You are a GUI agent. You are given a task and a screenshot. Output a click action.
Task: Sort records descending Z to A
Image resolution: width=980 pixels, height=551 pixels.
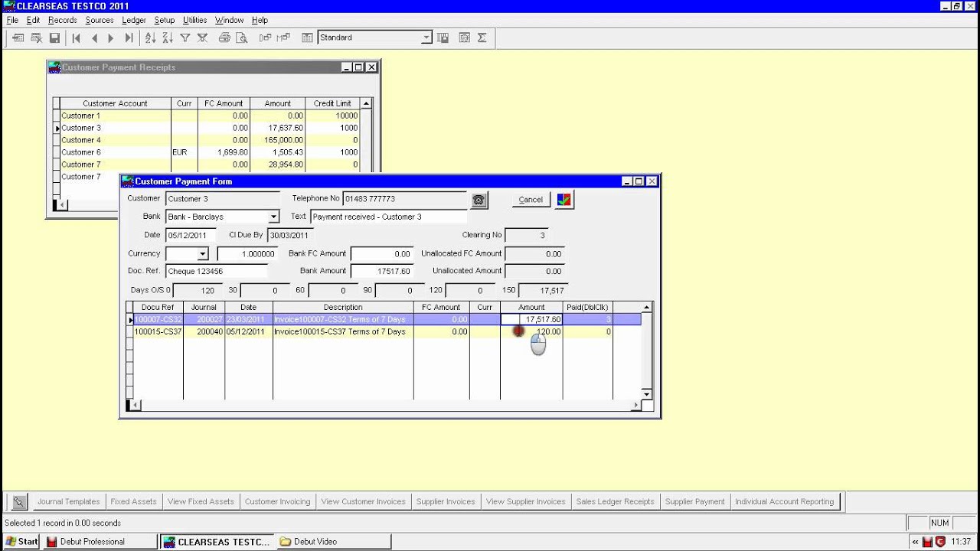pyautogui.click(x=168, y=37)
